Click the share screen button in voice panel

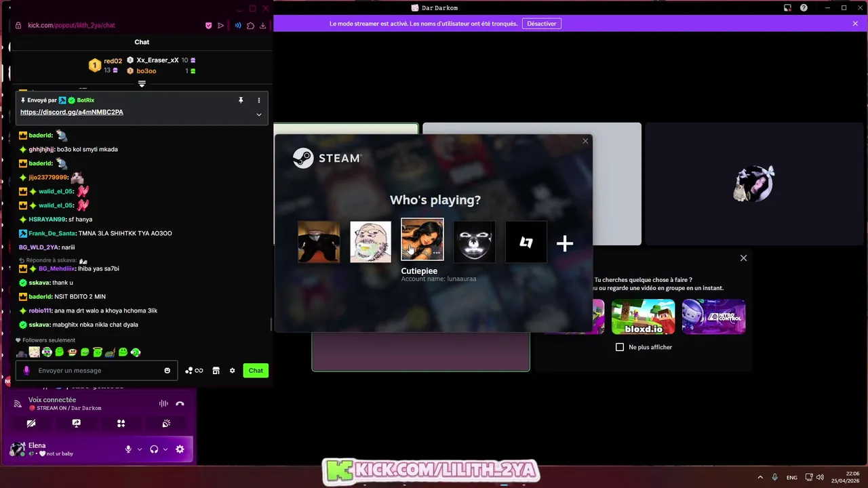(77, 423)
